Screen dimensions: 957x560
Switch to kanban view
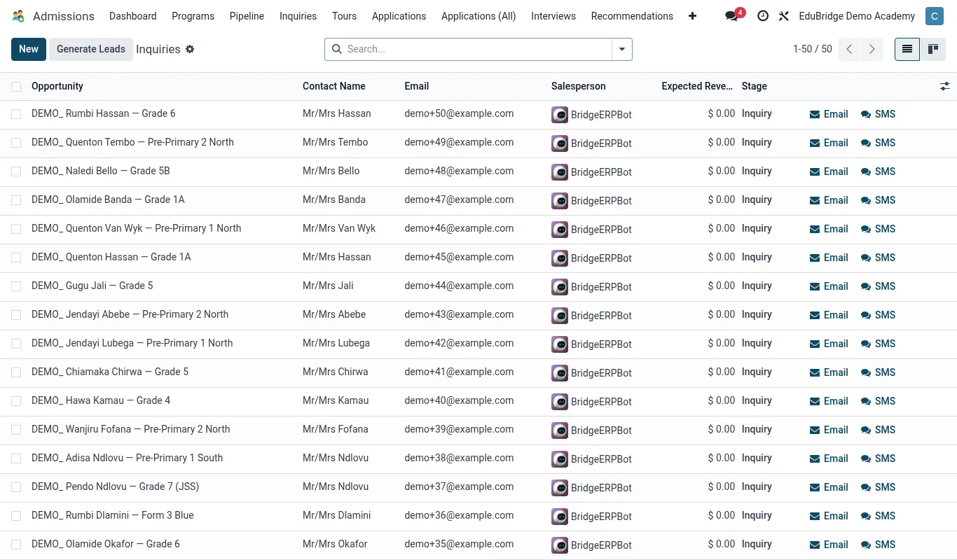pos(933,49)
